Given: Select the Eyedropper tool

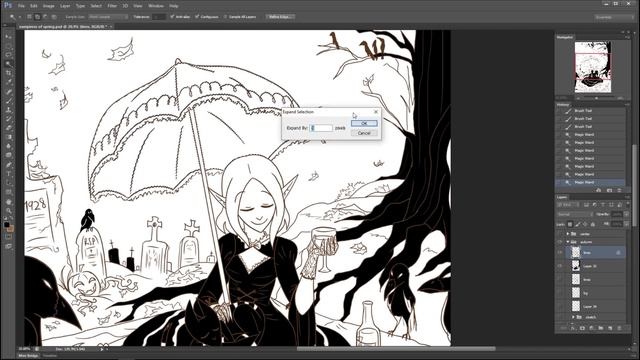Looking at the screenshot, I should (8, 82).
